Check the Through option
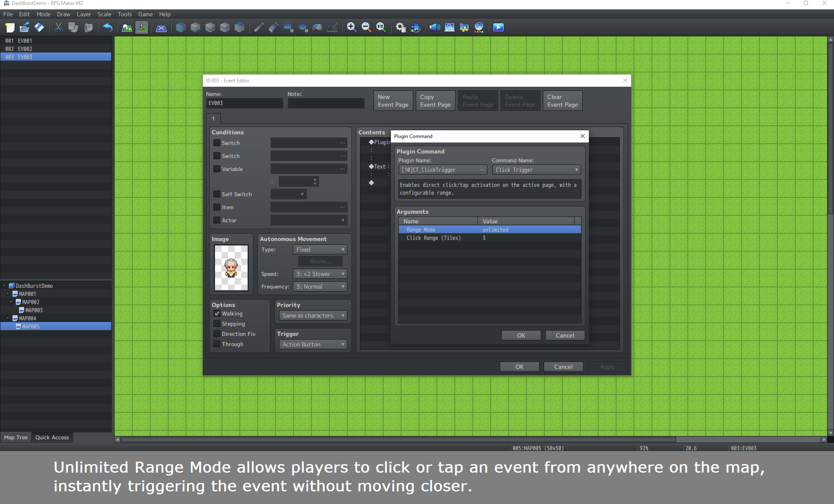834x504 pixels. click(x=217, y=344)
